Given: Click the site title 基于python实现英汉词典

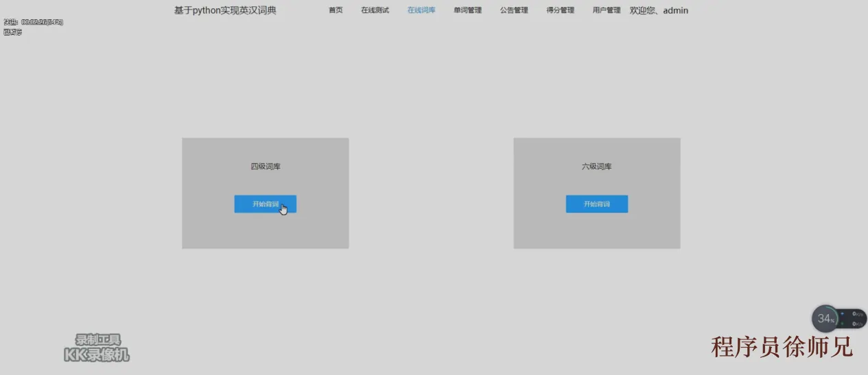Looking at the screenshot, I should 225,10.
